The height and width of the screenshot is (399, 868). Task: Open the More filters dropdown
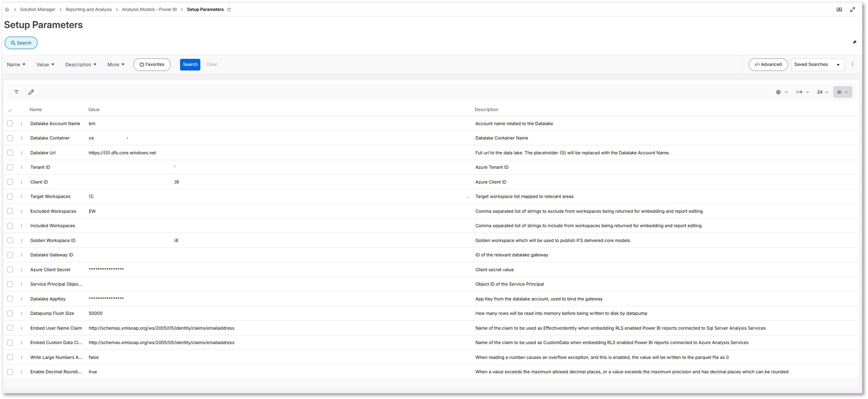point(116,65)
